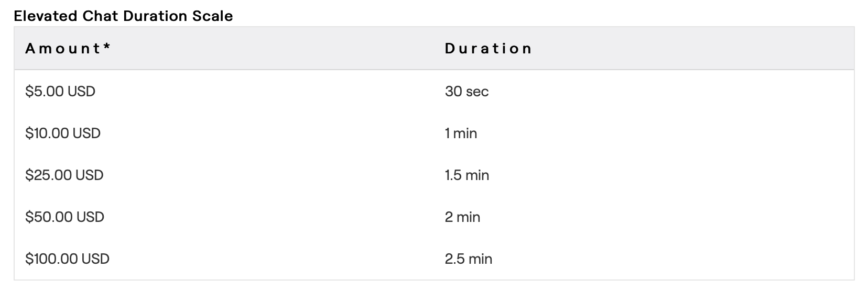Click "USD" in the $100.00 row
868x291 pixels.
(95, 259)
